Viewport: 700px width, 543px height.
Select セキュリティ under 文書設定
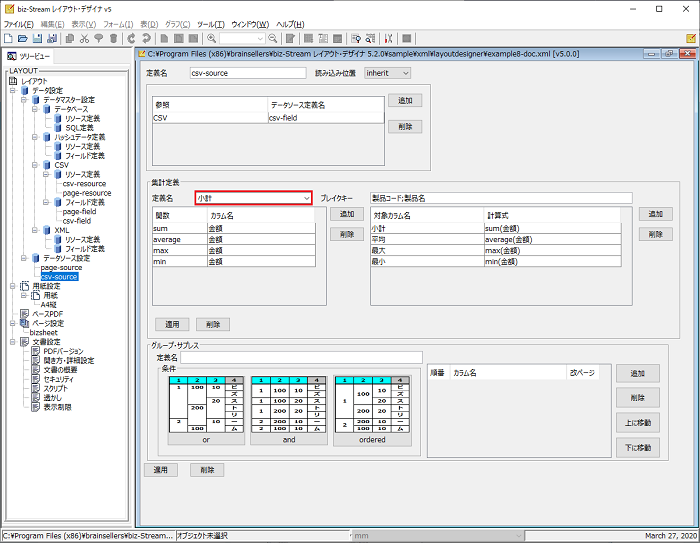[58, 379]
